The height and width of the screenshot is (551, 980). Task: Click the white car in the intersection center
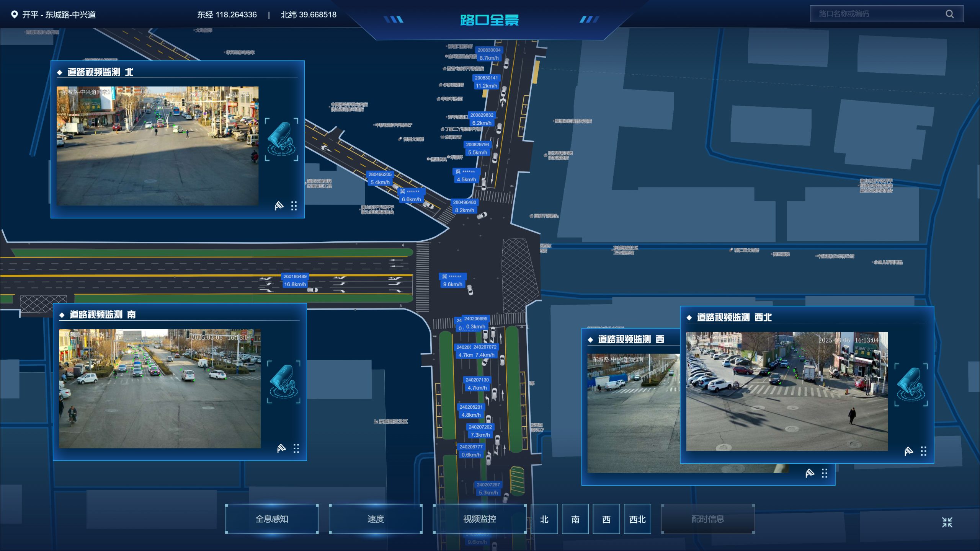(x=470, y=290)
